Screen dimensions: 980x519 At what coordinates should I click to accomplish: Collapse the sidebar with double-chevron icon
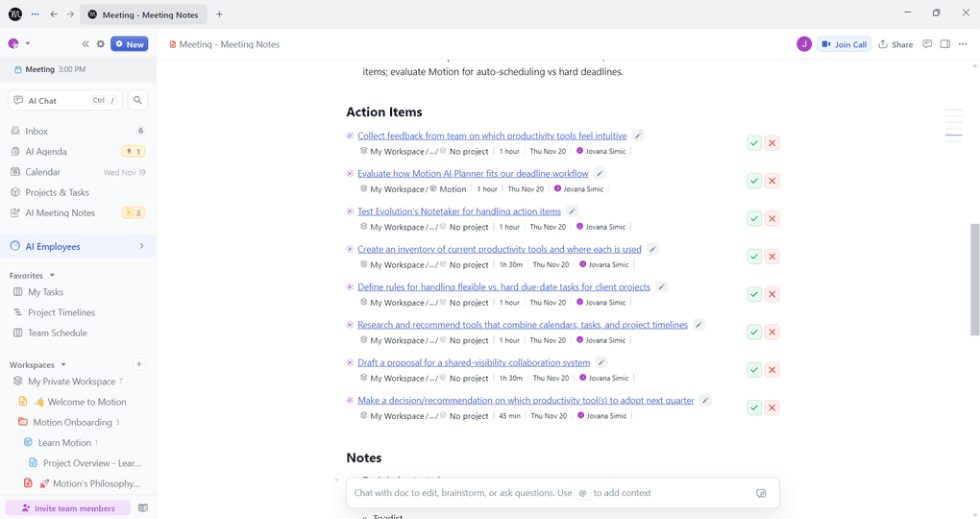click(x=86, y=44)
